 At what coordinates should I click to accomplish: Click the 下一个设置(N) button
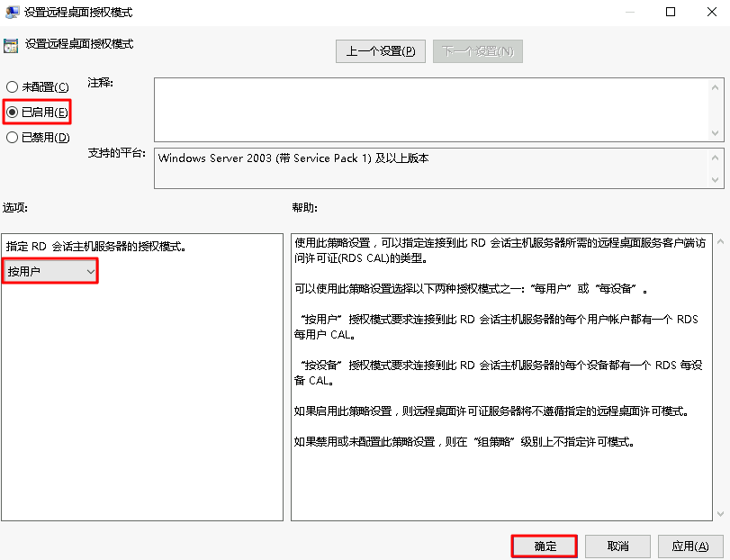(477, 51)
